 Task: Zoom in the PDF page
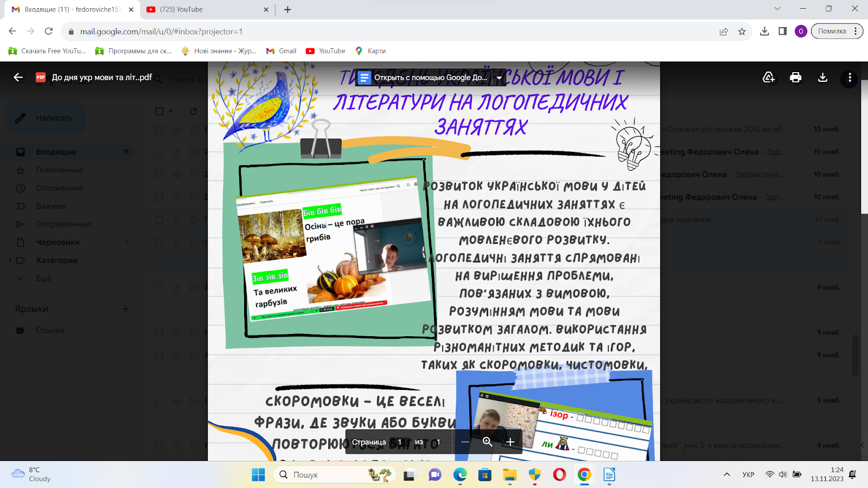510,442
